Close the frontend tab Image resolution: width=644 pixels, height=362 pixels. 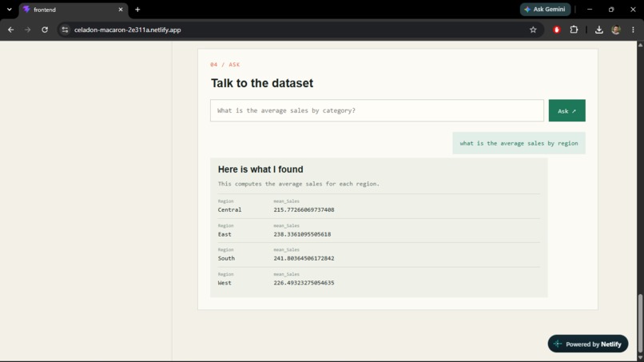pos(121,10)
